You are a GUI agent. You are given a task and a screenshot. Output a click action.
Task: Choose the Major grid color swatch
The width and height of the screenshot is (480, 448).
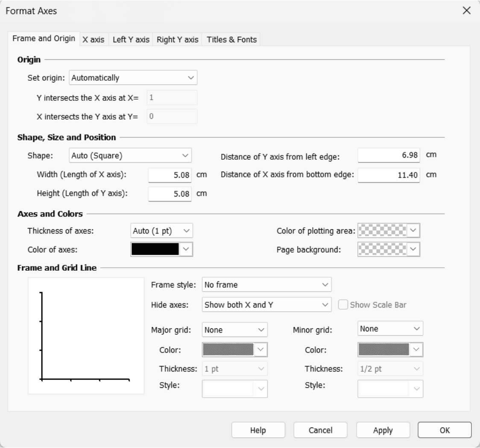click(x=235, y=350)
